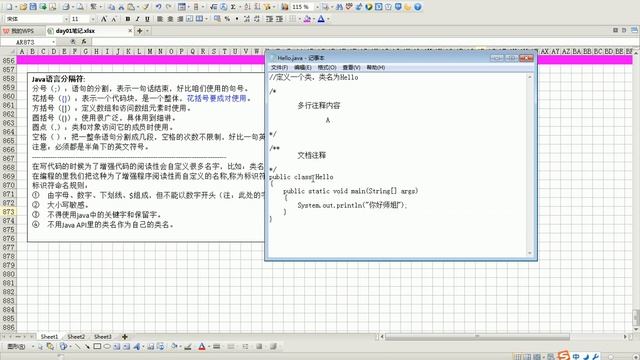Click the Sogou input method tray icon
Image resolution: width=640 pixels, height=360 pixels.
563,356
